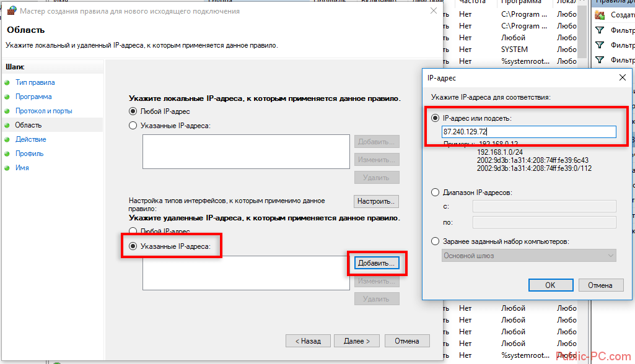Viewport: 635px width, 364px height.
Task: Click the IP address field with 87.240.129.72
Action: pos(528,132)
